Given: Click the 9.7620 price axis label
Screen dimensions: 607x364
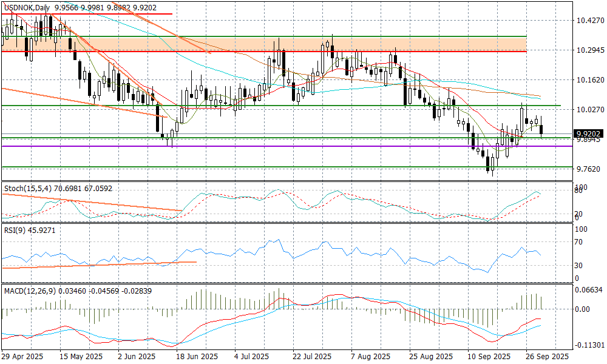Looking at the screenshot, I should point(589,169).
